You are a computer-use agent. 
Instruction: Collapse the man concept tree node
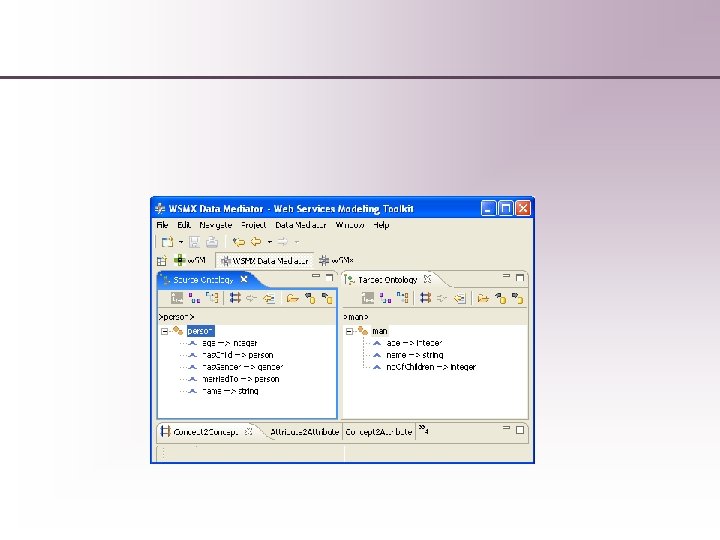click(349, 331)
